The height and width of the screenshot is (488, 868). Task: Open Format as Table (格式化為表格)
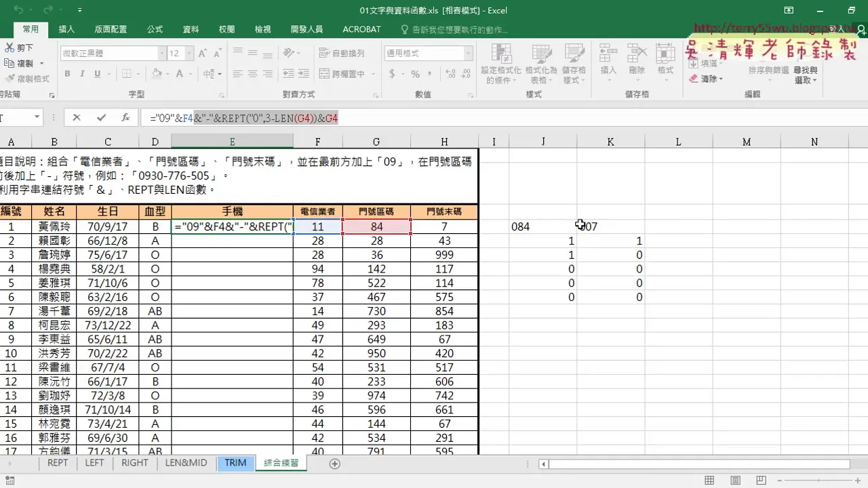pos(540,64)
